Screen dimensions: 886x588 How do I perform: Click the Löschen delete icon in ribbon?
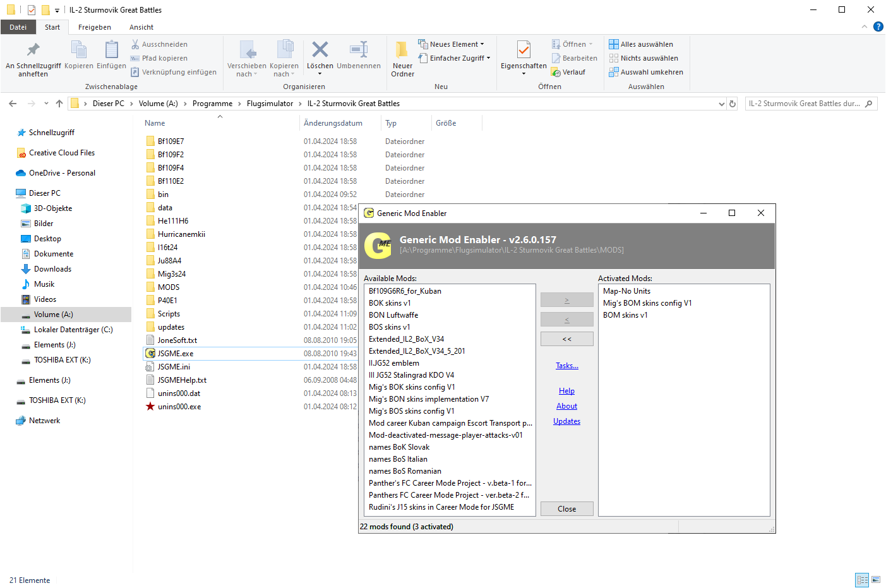(x=320, y=51)
